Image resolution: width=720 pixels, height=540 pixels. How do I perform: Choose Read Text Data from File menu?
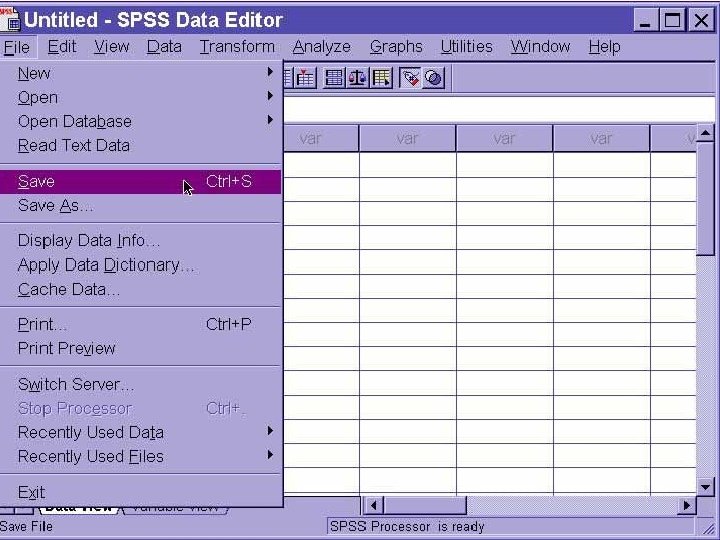pyautogui.click(x=141, y=146)
